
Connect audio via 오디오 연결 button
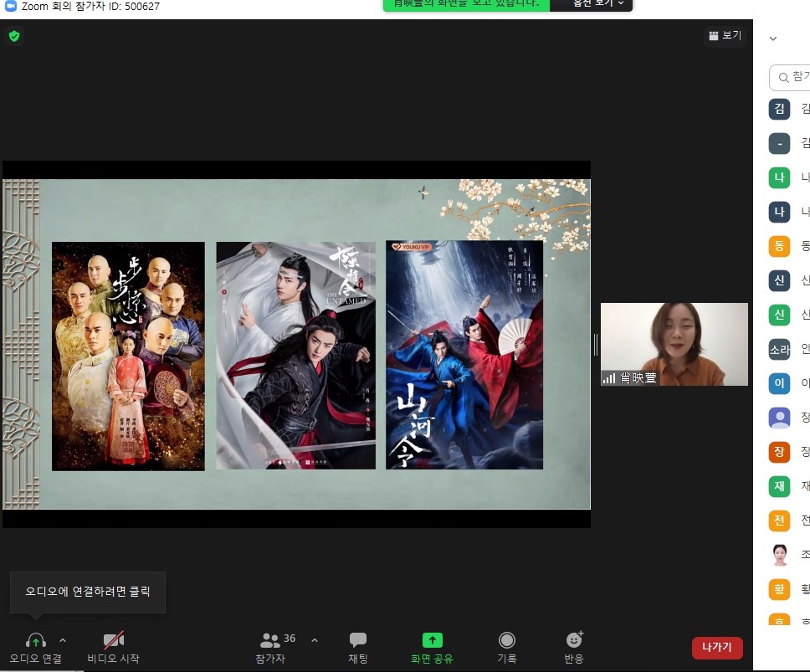click(35, 648)
